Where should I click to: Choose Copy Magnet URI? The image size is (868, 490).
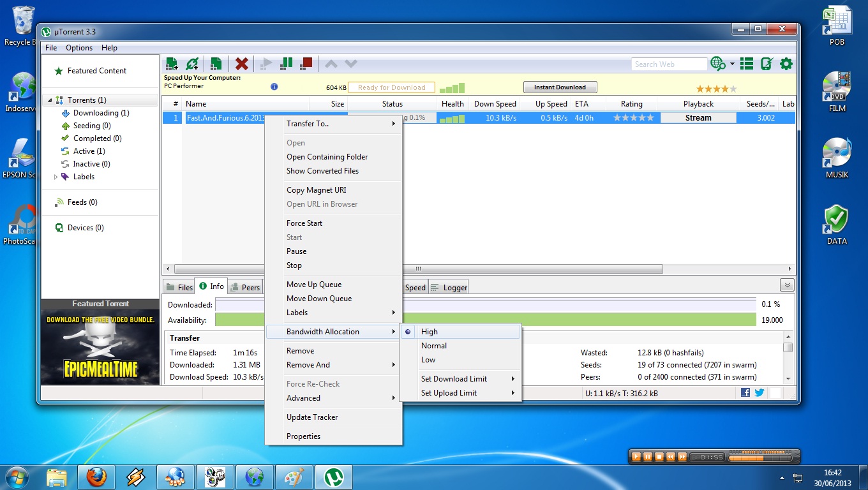[x=333, y=190]
